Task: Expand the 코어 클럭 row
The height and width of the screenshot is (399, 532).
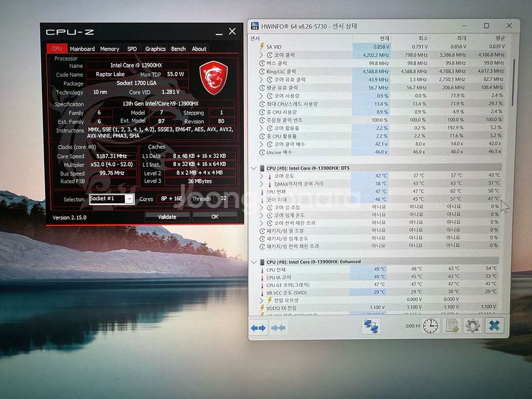Action: pos(261,55)
